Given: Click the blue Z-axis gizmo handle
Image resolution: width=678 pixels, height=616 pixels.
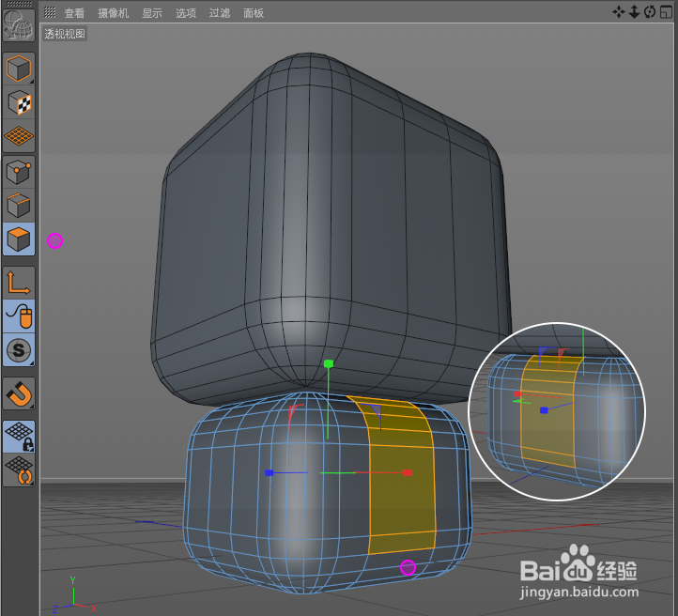Looking at the screenshot, I should click(269, 473).
